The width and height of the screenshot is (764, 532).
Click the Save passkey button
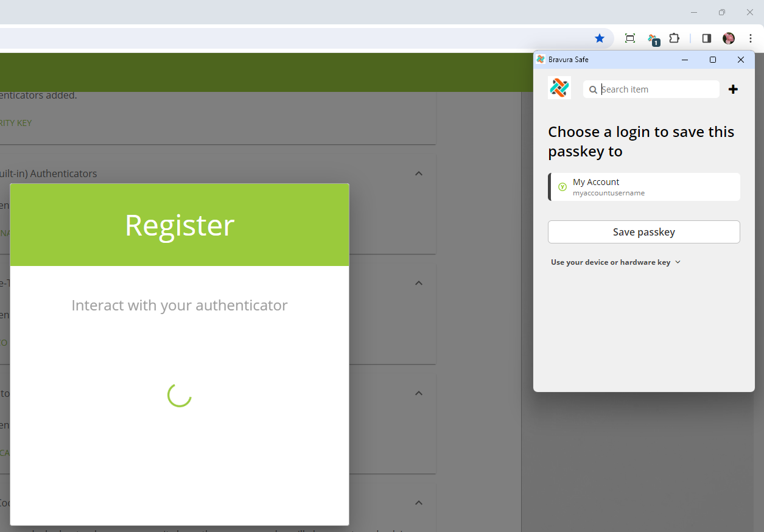643,232
